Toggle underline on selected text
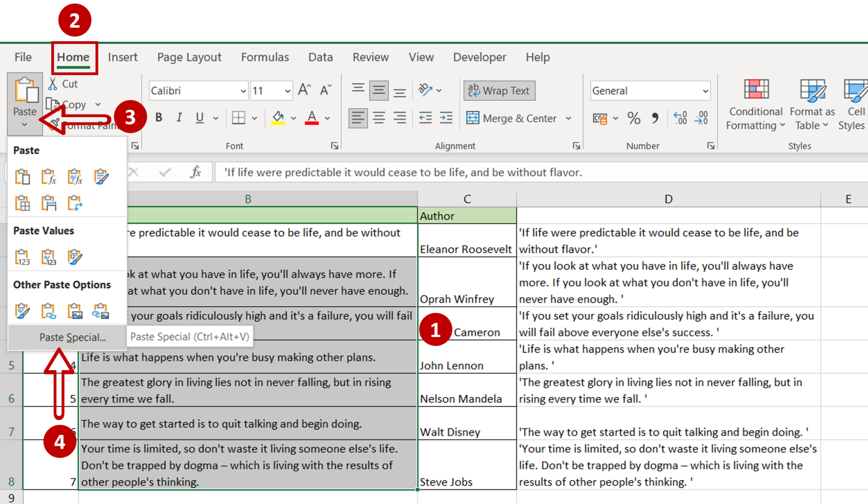 coord(198,118)
